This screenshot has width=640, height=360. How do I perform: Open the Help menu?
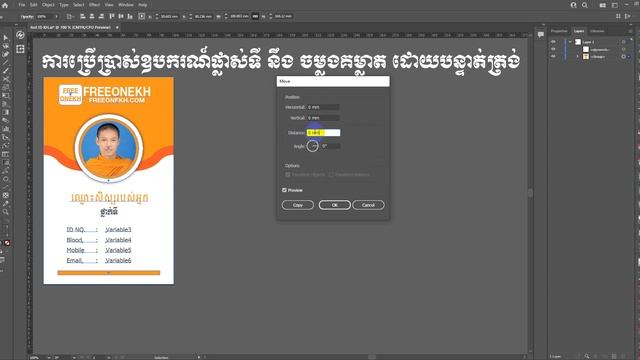(x=142, y=5)
